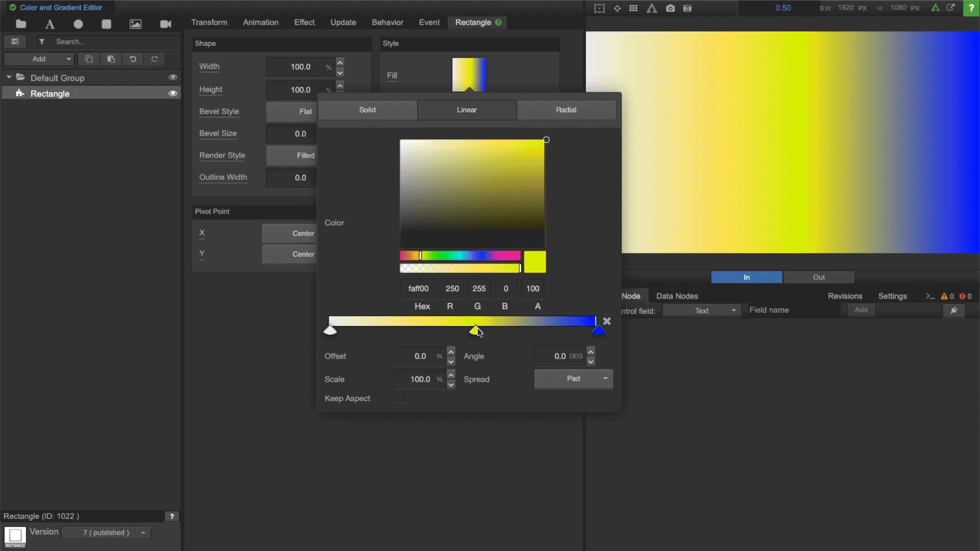Open the console prompt icon
980x551 pixels.
pyautogui.click(x=930, y=296)
